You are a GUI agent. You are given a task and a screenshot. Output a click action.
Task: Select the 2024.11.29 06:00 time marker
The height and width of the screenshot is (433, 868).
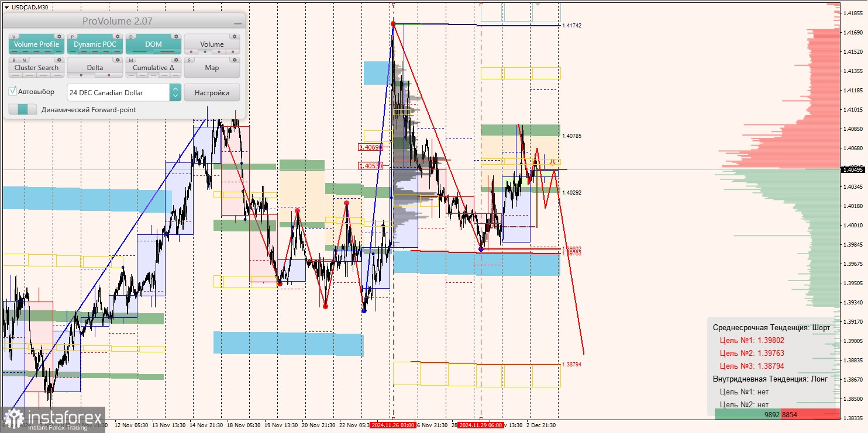(x=481, y=425)
